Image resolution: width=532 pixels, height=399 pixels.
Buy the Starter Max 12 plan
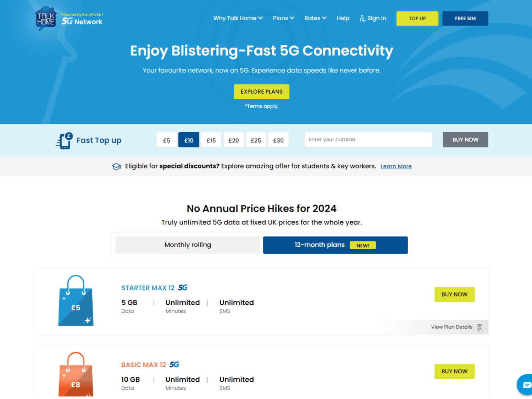click(454, 294)
